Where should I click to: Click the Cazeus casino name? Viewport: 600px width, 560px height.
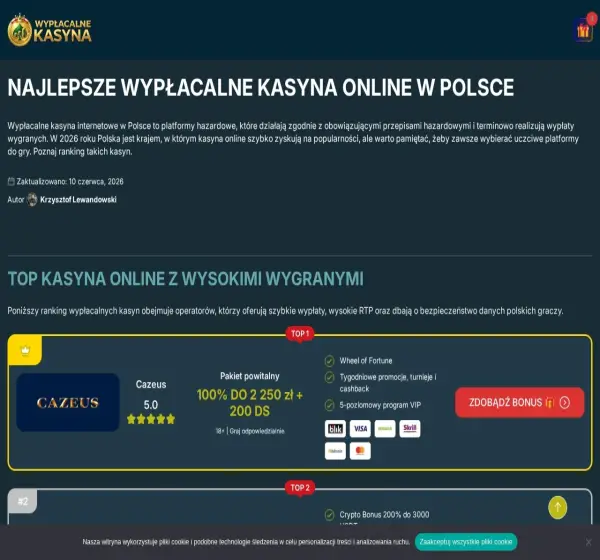tap(151, 384)
